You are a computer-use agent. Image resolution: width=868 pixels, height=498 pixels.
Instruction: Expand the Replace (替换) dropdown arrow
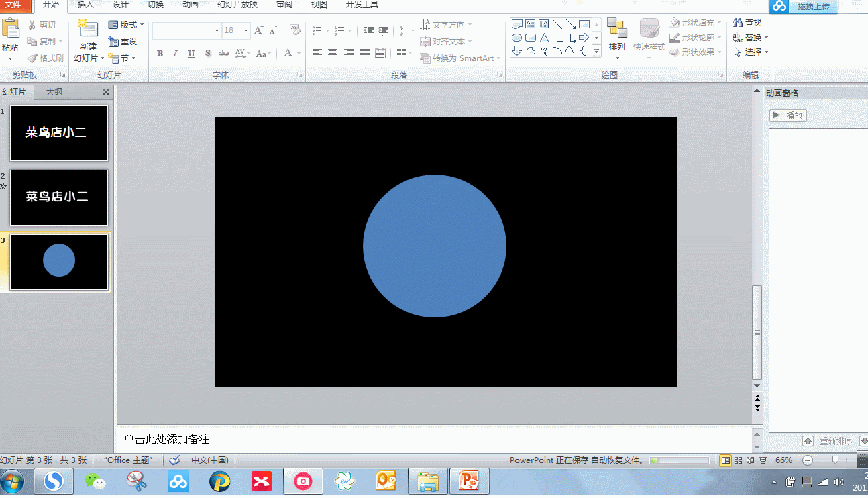[x=766, y=38]
